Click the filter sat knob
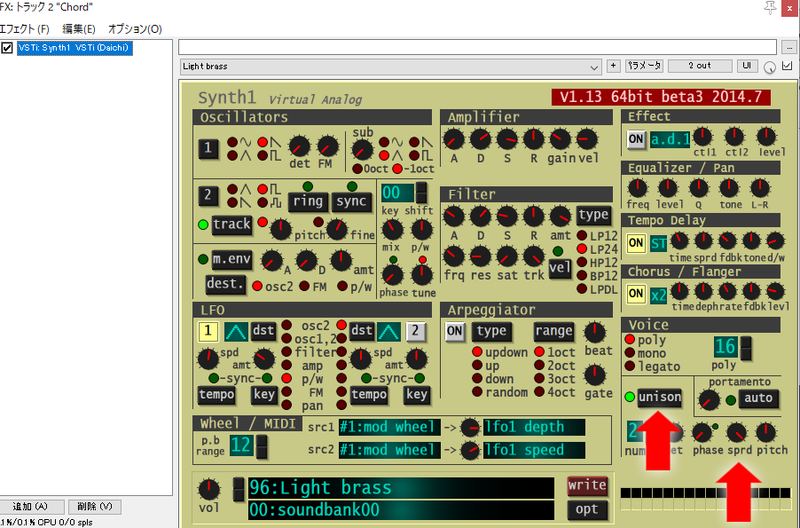This screenshot has height=528, width=800. coord(507,256)
